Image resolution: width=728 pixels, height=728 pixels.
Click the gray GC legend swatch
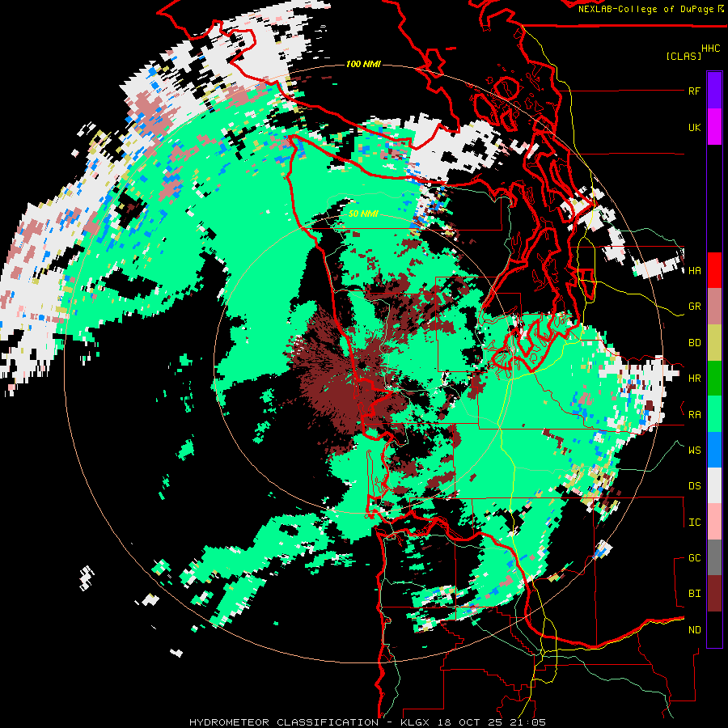714,558
